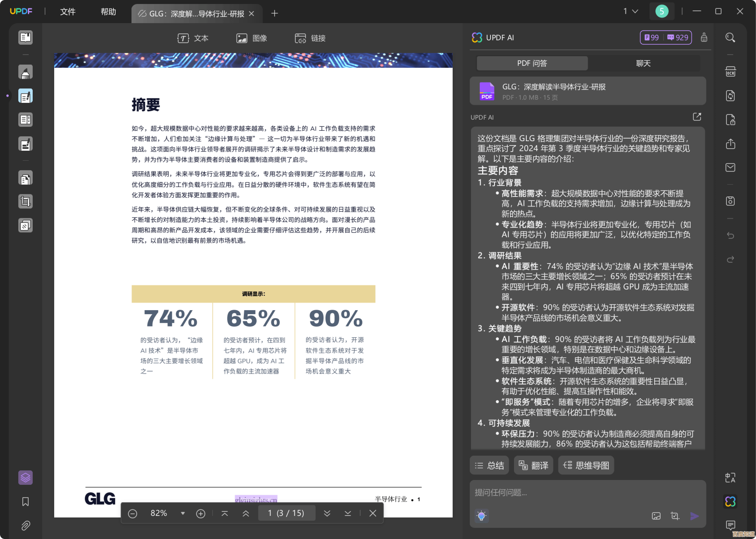This screenshot has height=539, width=756.
Task: Click the 思维导图 mind map button
Action: pyautogui.click(x=586, y=465)
